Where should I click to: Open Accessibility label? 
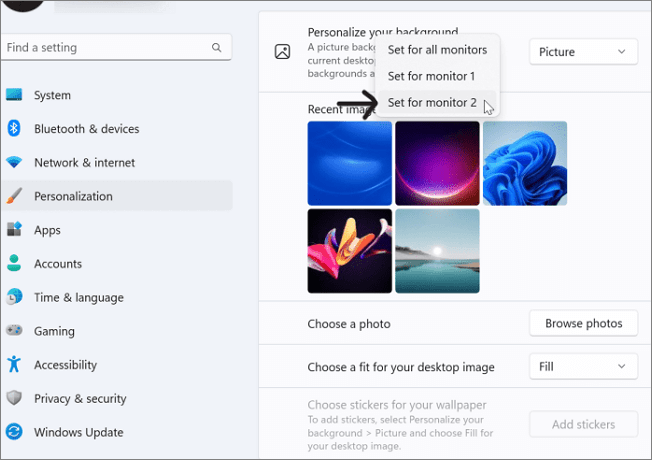[65, 365]
